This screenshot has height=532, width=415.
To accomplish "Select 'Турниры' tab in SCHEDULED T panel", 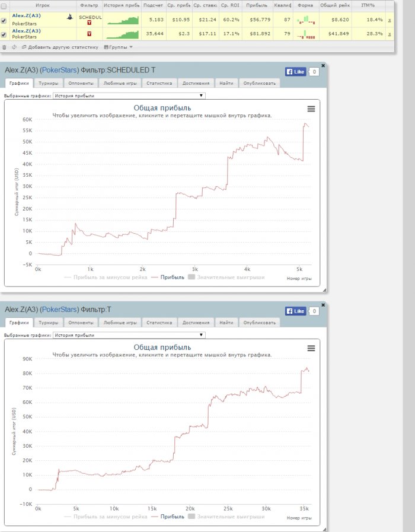I will (x=48, y=83).
